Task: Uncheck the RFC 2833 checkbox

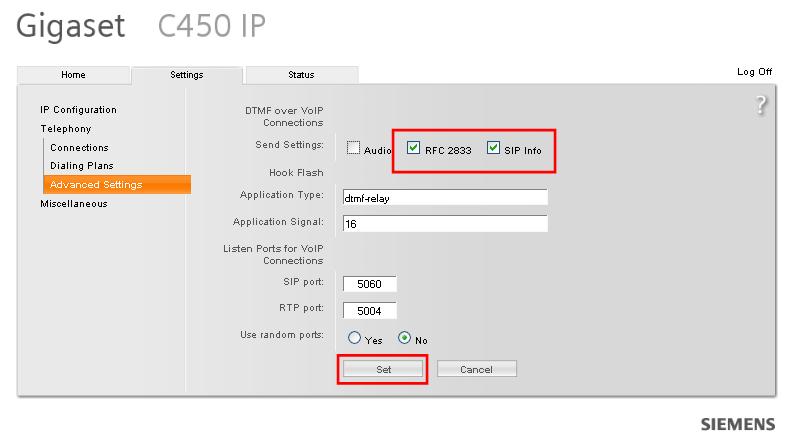Action: 413,148
